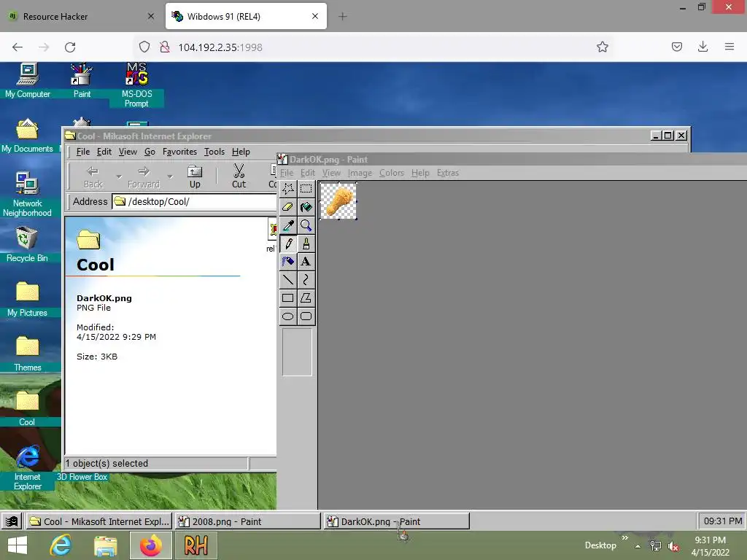
Task: Choose the Eraser tool in Paint
Action: (x=287, y=206)
